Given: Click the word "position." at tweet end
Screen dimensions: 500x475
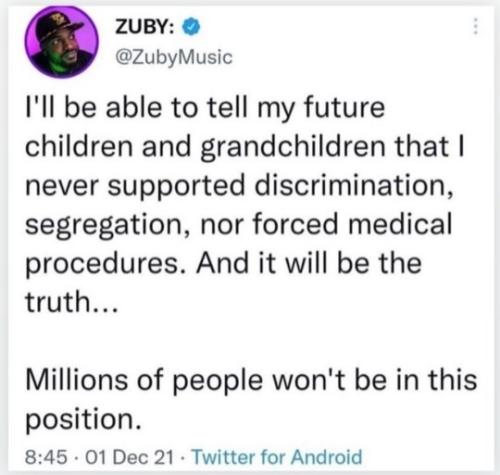Looking at the screenshot, I should click(x=83, y=420).
